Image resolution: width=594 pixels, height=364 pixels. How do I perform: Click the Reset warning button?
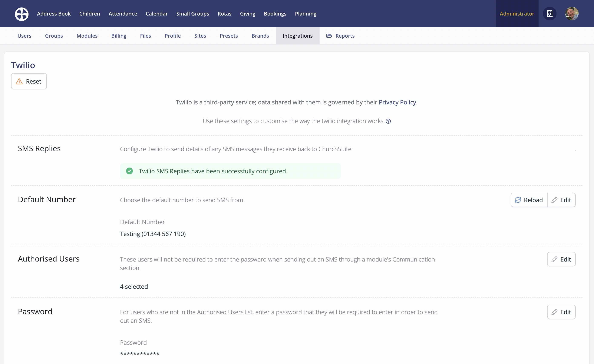point(29,81)
